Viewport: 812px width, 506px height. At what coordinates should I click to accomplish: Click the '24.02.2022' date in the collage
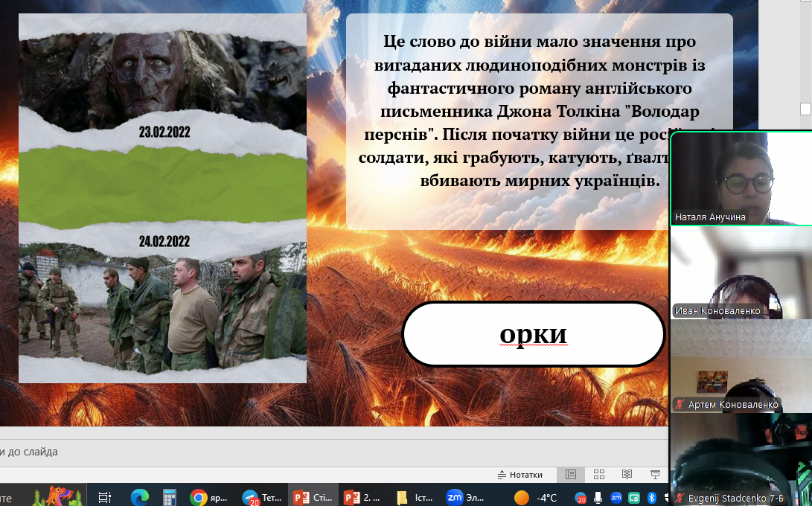pos(164,241)
